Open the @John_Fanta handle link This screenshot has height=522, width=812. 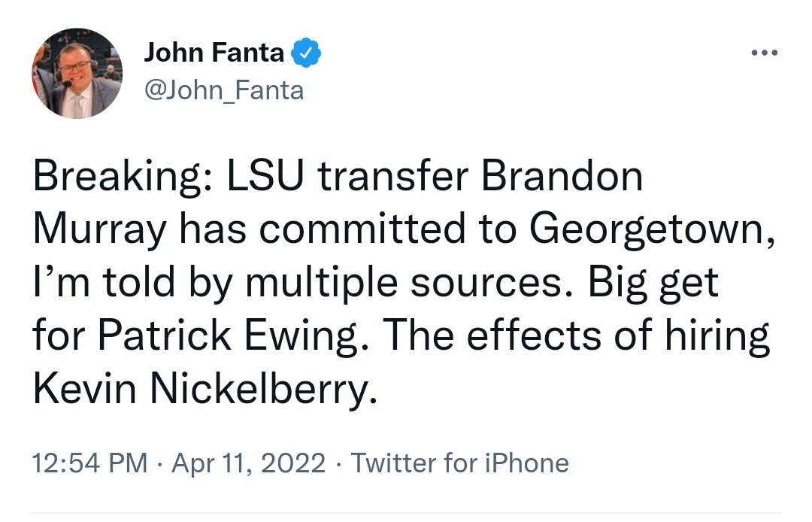(x=224, y=90)
